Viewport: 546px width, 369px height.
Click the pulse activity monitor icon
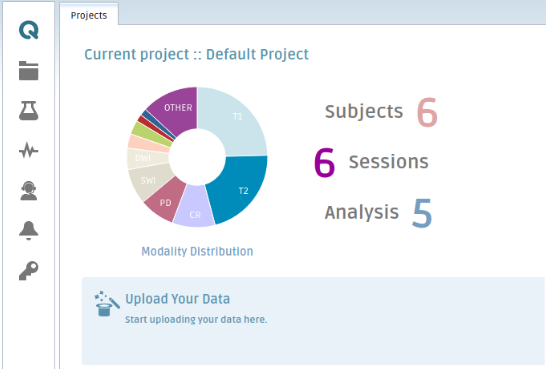pyautogui.click(x=29, y=151)
